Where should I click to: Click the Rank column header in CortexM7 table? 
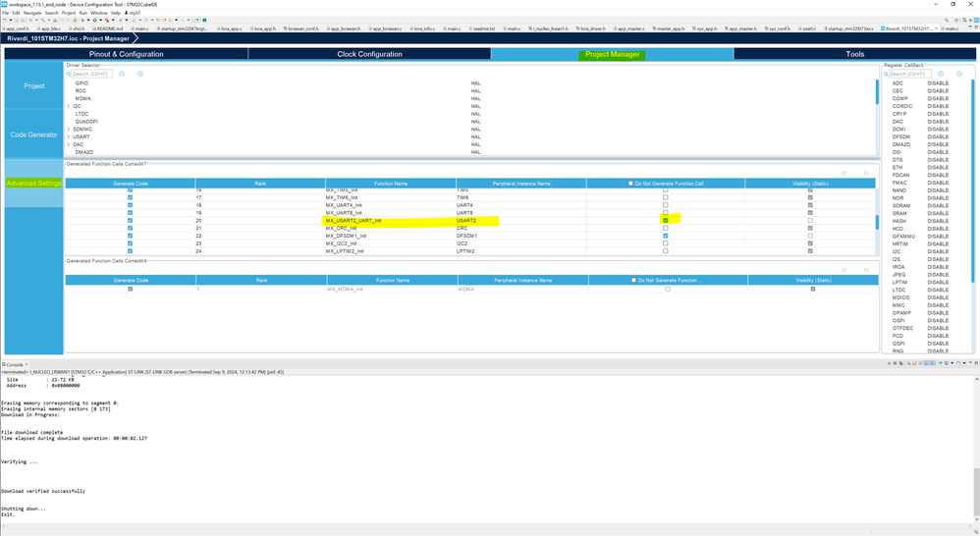(260, 183)
